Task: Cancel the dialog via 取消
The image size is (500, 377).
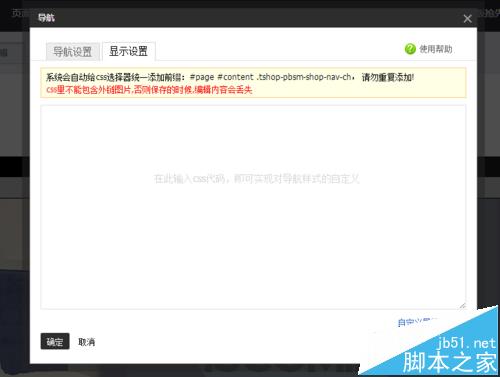Action: coord(87,342)
